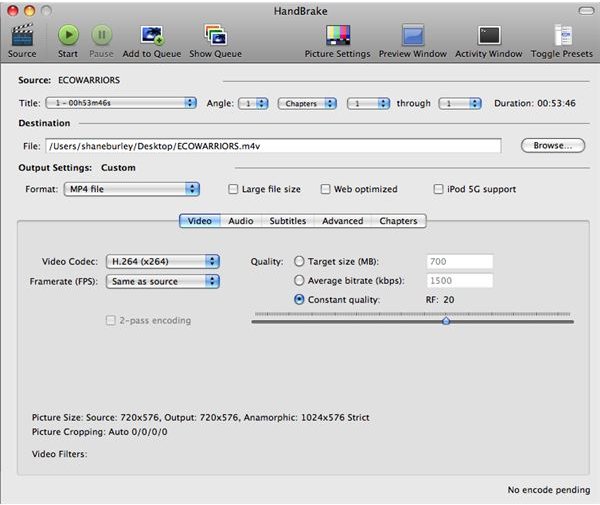Open the Source clapperboard icon
Screen dimensions: 600x505
click(22, 35)
